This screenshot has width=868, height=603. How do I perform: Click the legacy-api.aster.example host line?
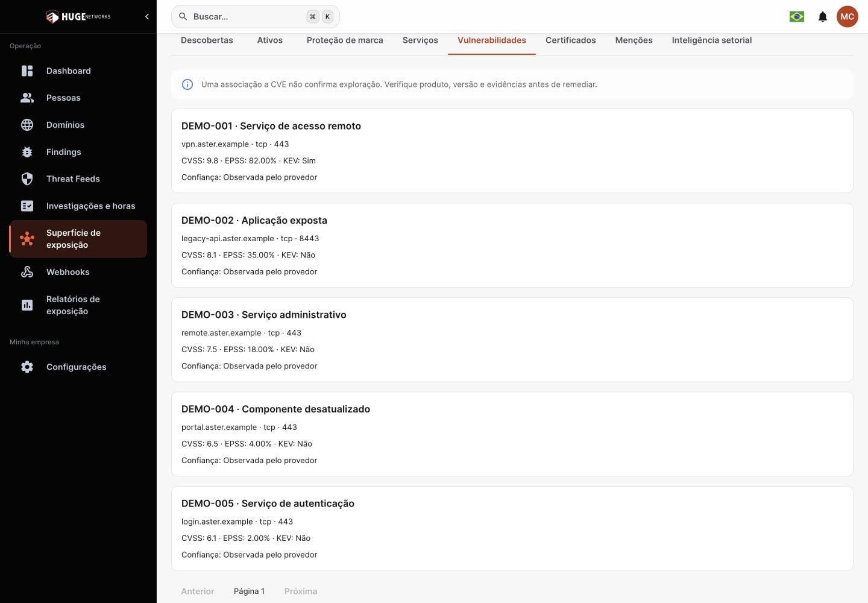click(250, 239)
